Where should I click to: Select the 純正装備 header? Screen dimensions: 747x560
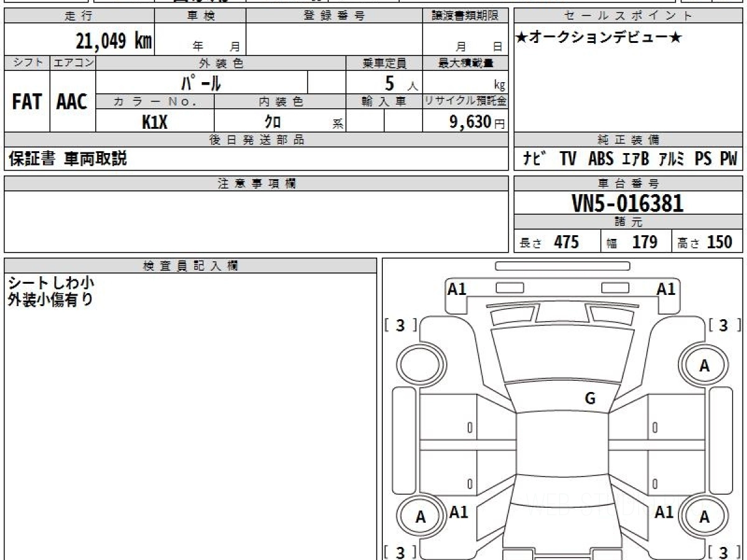tap(629, 140)
